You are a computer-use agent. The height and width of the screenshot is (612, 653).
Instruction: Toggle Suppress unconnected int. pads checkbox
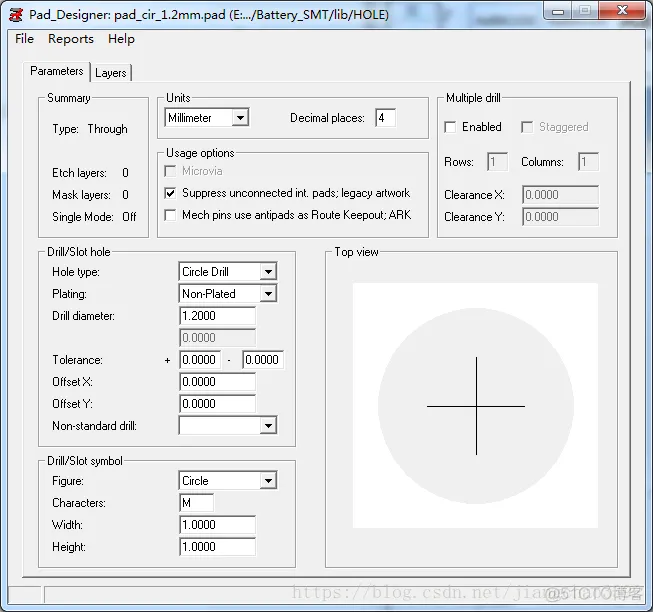(170, 193)
